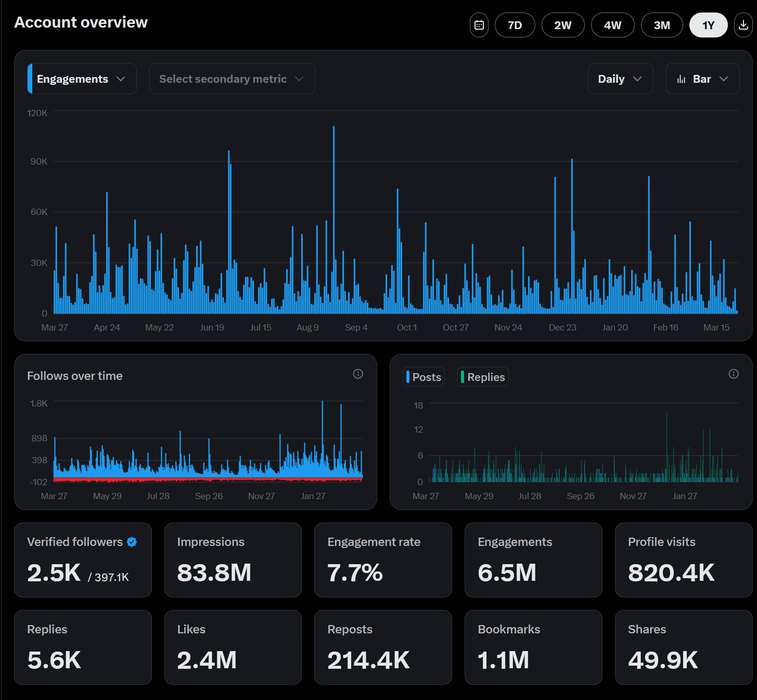This screenshot has width=757, height=700.
Task: Click the bar chart icon in chart type selector
Action: [681, 79]
